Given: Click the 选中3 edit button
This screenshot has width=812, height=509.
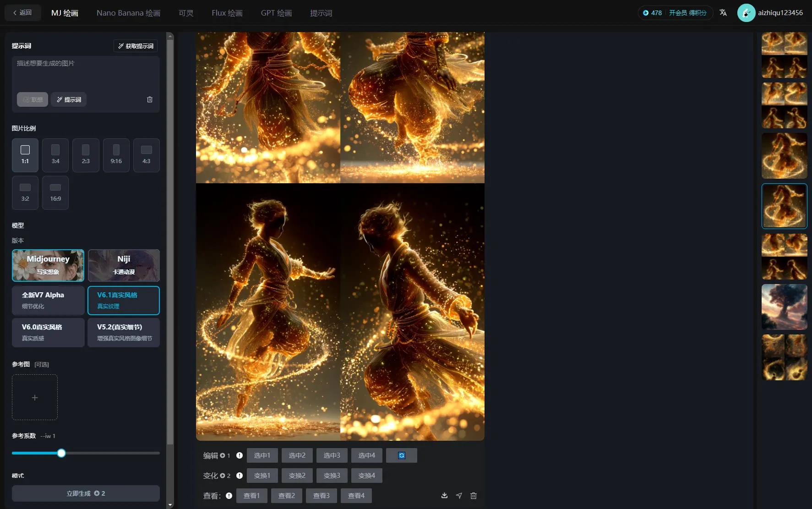Looking at the screenshot, I should [x=332, y=455].
